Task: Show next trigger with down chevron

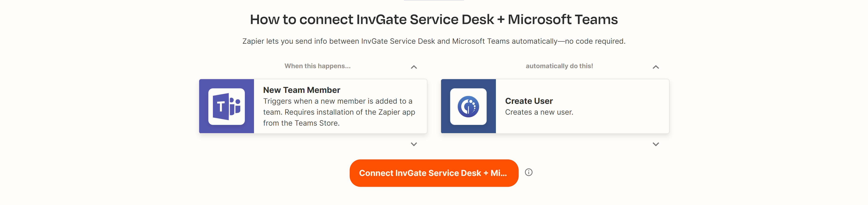Action: 414,144
